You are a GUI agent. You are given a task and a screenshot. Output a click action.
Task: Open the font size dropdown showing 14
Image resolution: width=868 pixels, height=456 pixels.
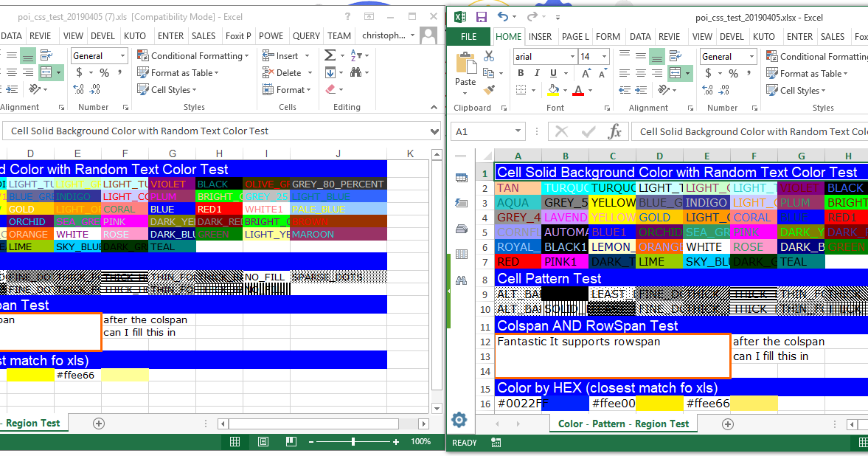point(603,56)
